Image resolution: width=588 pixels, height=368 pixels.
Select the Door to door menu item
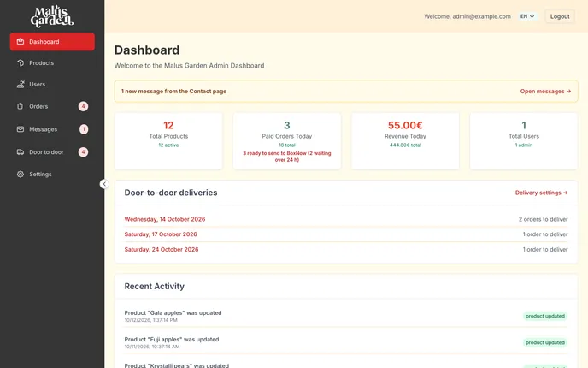[x=52, y=152]
